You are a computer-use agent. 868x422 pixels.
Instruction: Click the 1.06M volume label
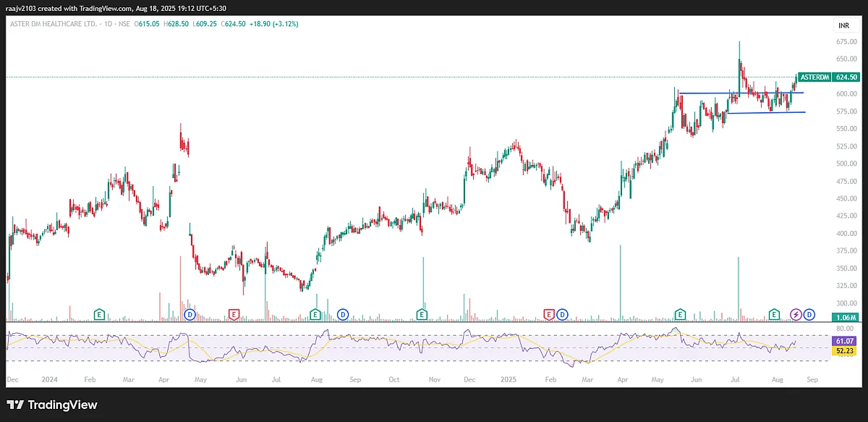[846, 317]
